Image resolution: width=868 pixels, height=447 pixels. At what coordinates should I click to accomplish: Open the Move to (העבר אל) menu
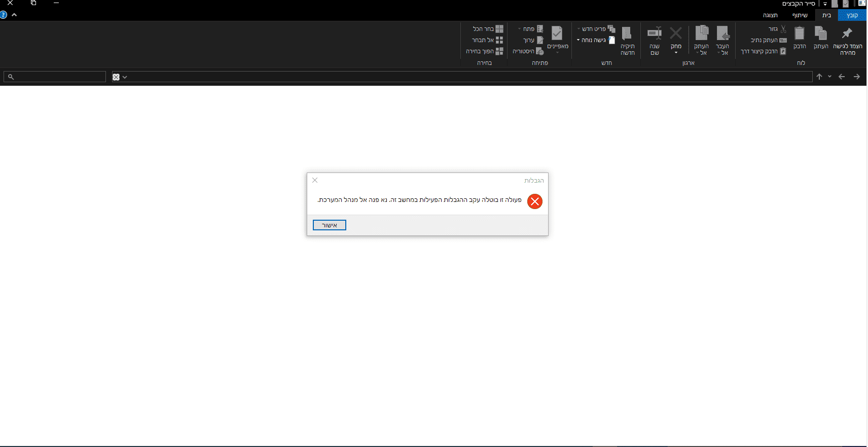pos(722,40)
